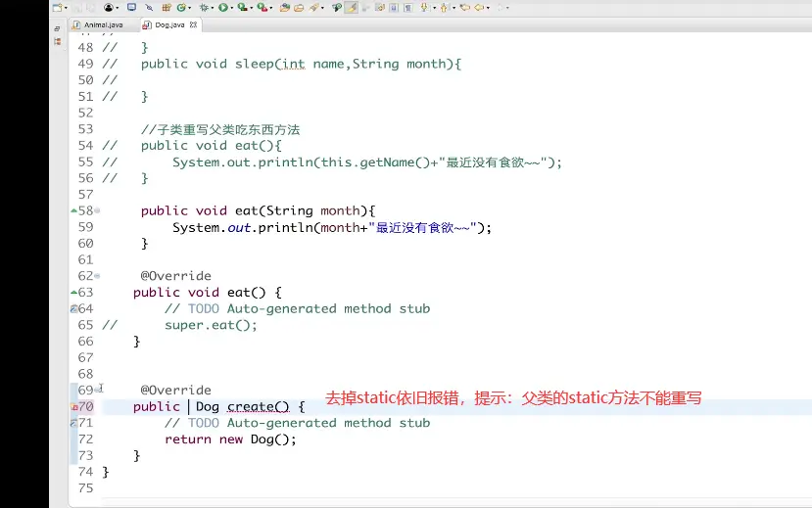Click the Next Annotation arrow icon
The image size is (812, 508).
tap(425, 7)
